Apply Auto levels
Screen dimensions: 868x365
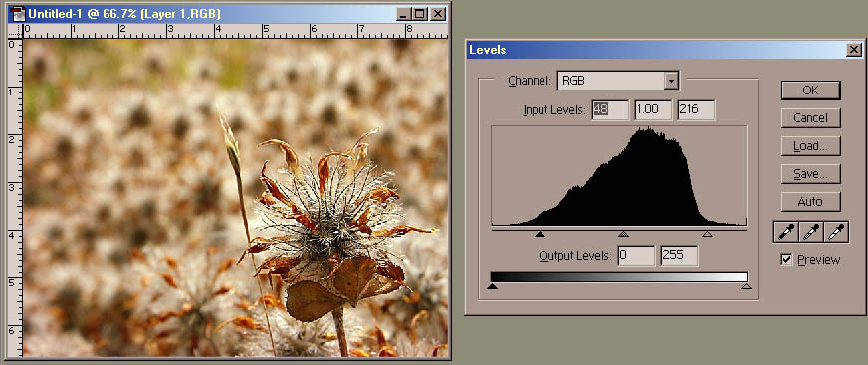(810, 202)
